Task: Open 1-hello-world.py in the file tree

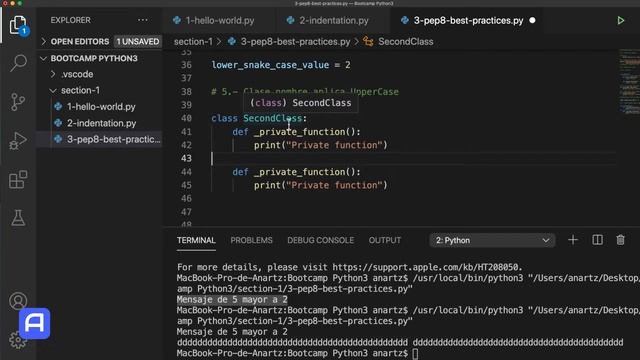Action: click(x=100, y=107)
